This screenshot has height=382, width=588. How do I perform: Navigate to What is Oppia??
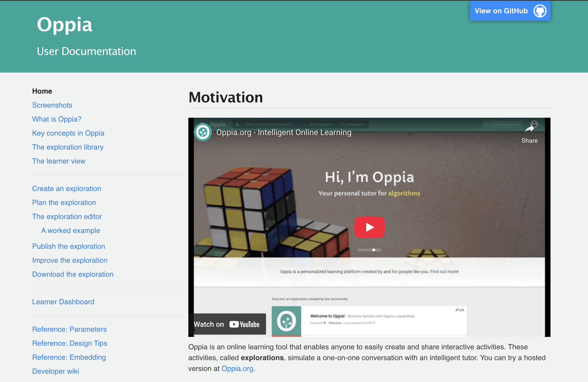click(57, 119)
